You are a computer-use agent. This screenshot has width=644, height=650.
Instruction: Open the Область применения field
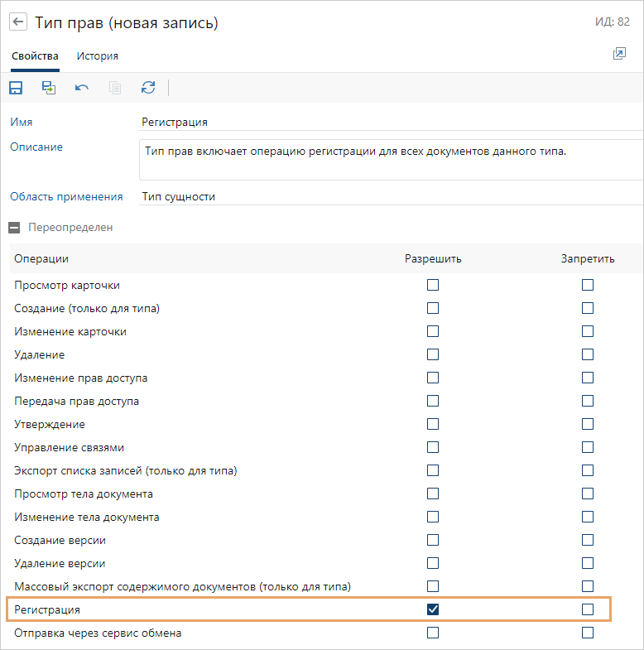click(389, 196)
